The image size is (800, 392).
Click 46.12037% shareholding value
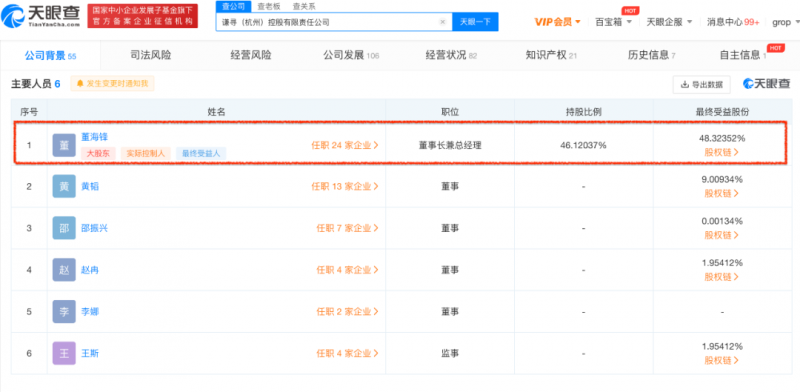tap(583, 145)
